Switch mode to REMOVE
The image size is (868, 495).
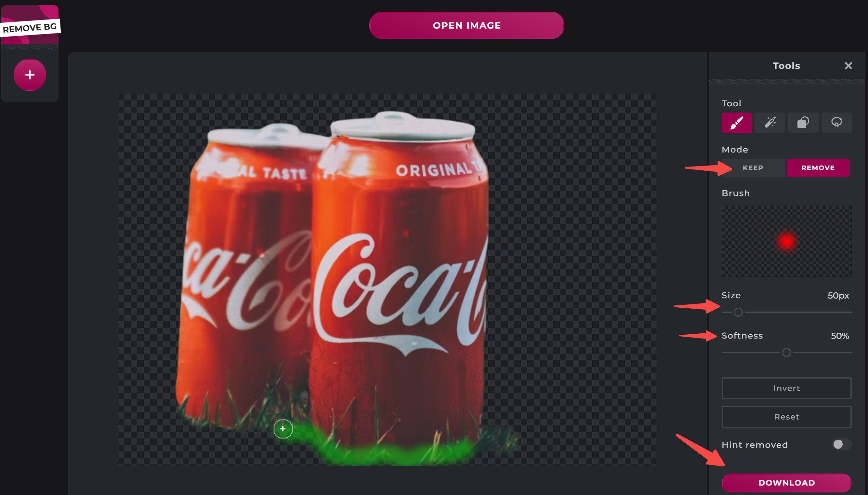(818, 167)
